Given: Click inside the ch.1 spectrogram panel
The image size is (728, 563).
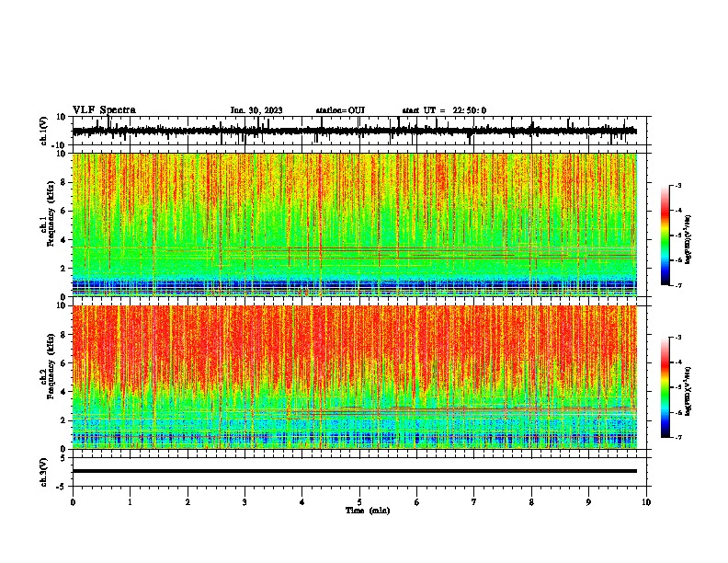Looking at the screenshot, I should point(354,224).
